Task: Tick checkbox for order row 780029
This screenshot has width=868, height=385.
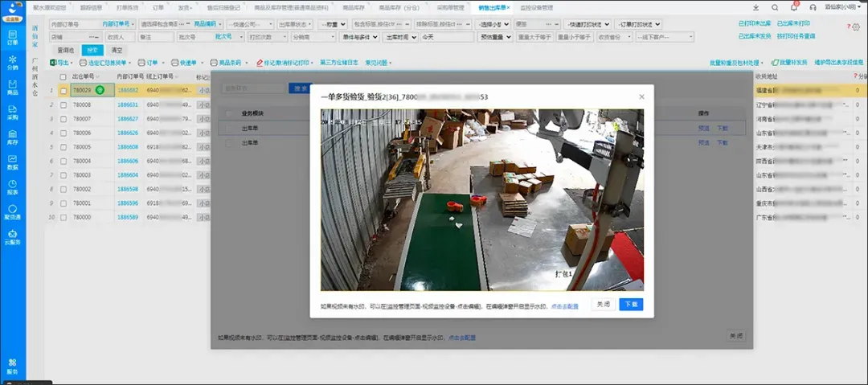Action: [x=63, y=91]
